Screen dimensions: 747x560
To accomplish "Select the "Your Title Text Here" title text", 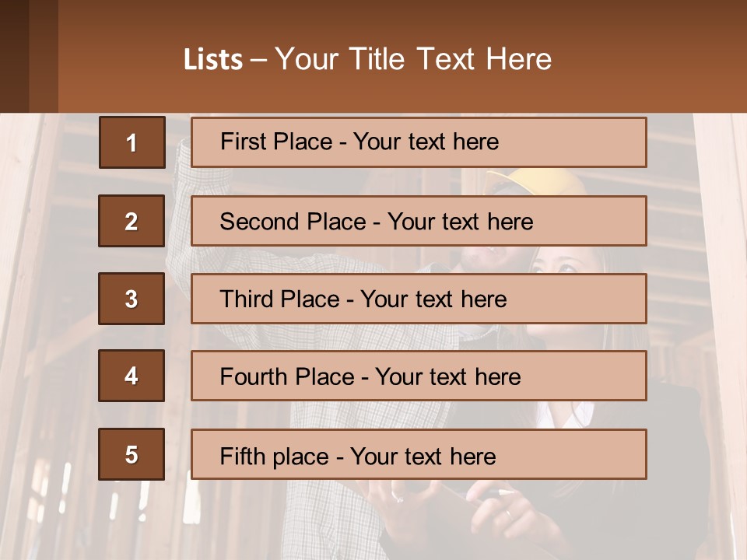I will tap(413, 60).
